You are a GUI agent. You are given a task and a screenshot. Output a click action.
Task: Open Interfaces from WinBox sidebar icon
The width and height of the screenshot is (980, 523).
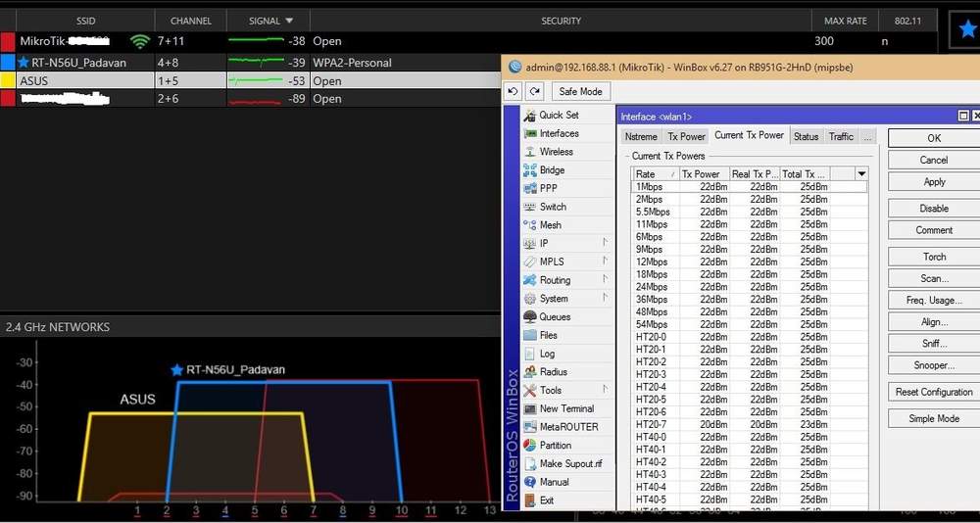click(x=530, y=133)
